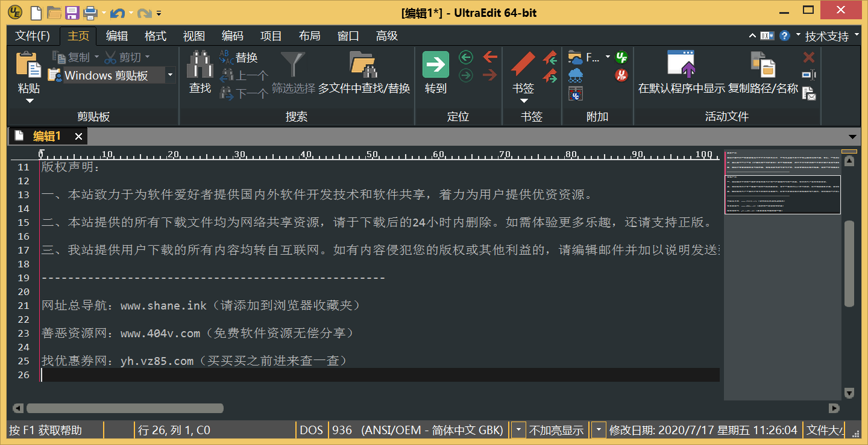Switch to the 编辑 ribbon tab

[117, 36]
